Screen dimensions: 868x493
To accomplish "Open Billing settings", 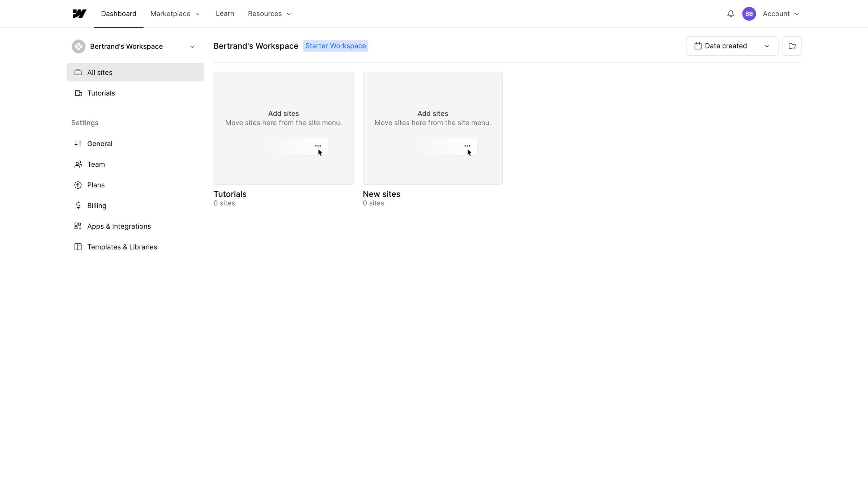I will [135, 205].
